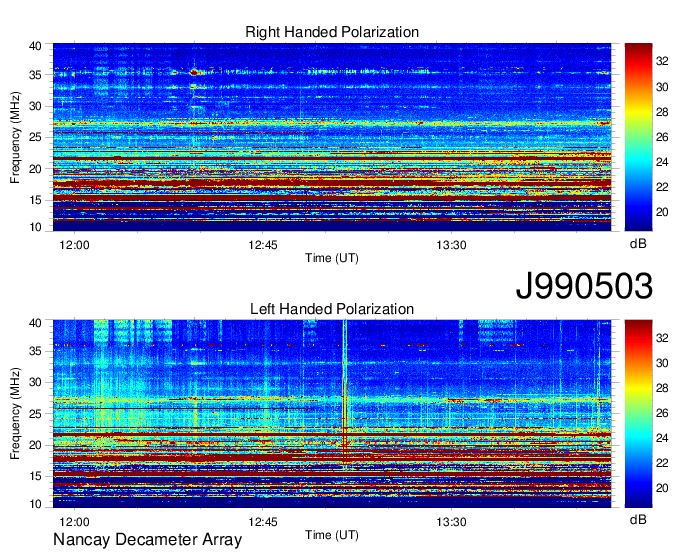Click the 22 value on the bottom color bar scale
Screen dimensions: 680x552
coord(662,464)
